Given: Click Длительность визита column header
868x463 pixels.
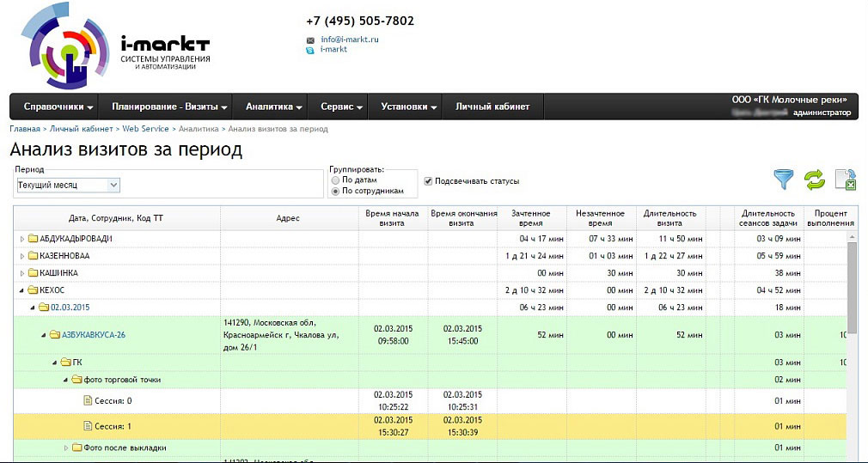Looking at the screenshot, I should coord(669,218).
